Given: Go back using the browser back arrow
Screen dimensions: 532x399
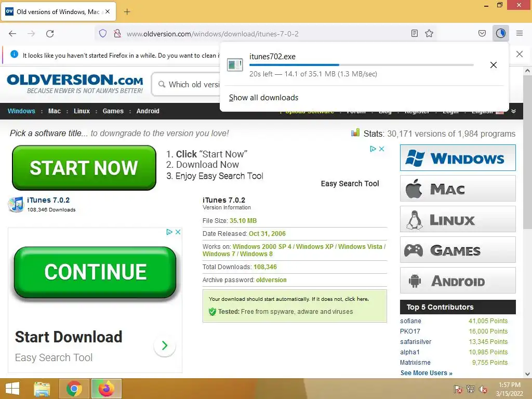Looking at the screenshot, I should coord(12,34).
